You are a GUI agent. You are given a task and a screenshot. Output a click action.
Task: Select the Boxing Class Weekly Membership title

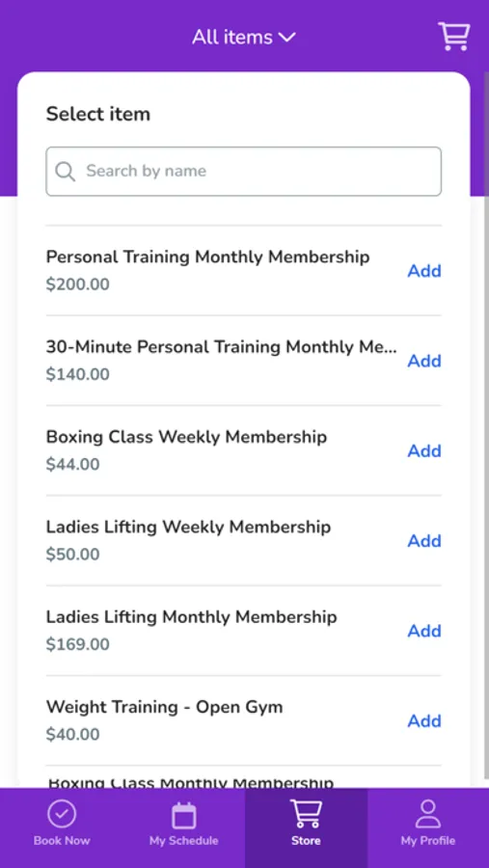pos(186,437)
